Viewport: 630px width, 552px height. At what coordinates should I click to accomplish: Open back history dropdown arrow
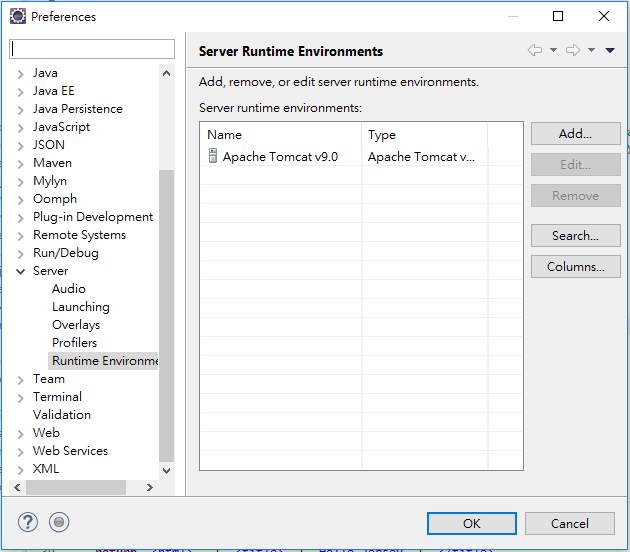[553, 51]
